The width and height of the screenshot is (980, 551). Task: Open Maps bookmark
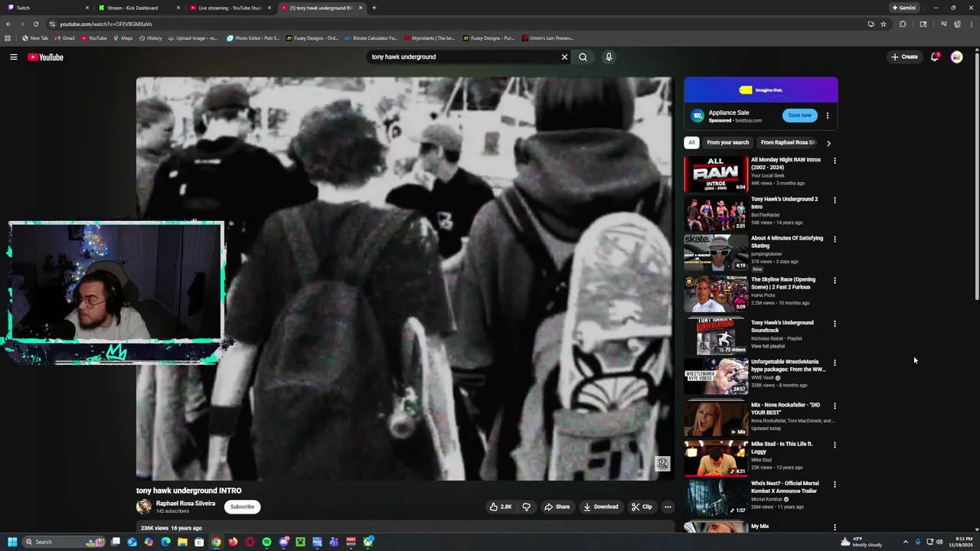tap(122, 37)
